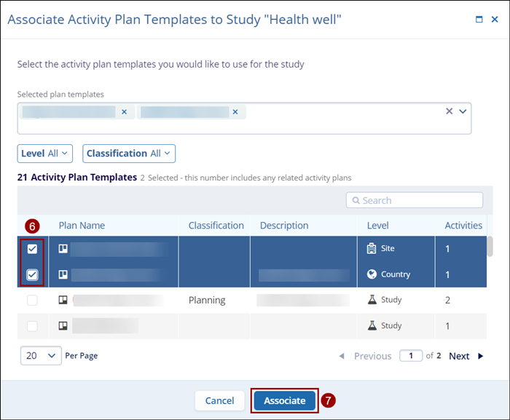This screenshot has width=510, height=420.
Task: Uncheck the Country level plan checkbox
Action: click(32, 275)
